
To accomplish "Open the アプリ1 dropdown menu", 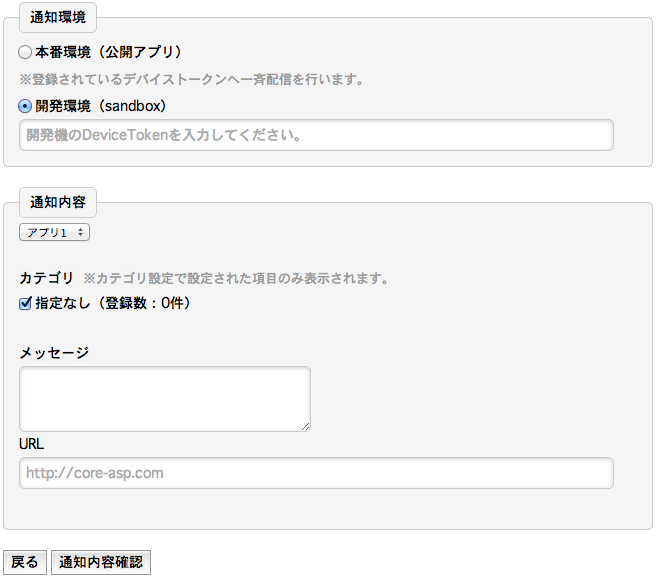I will coord(55,232).
